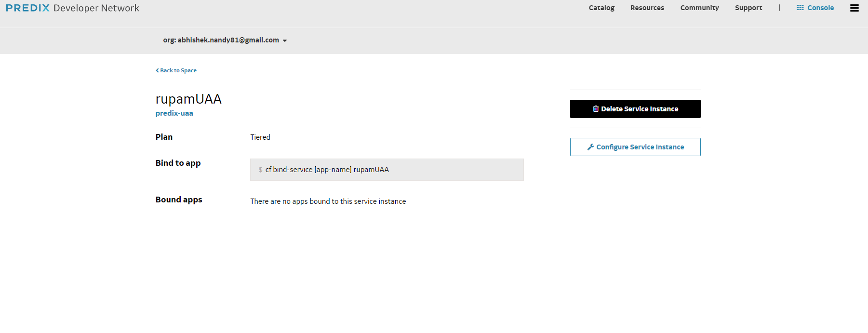Click the back chevron beside Back to Space
868x333 pixels.
[x=157, y=70]
